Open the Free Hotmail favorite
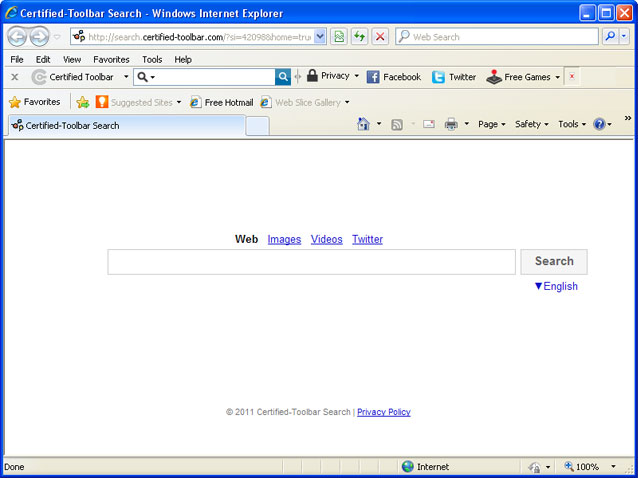This screenshot has height=478, width=638. (222, 103)
